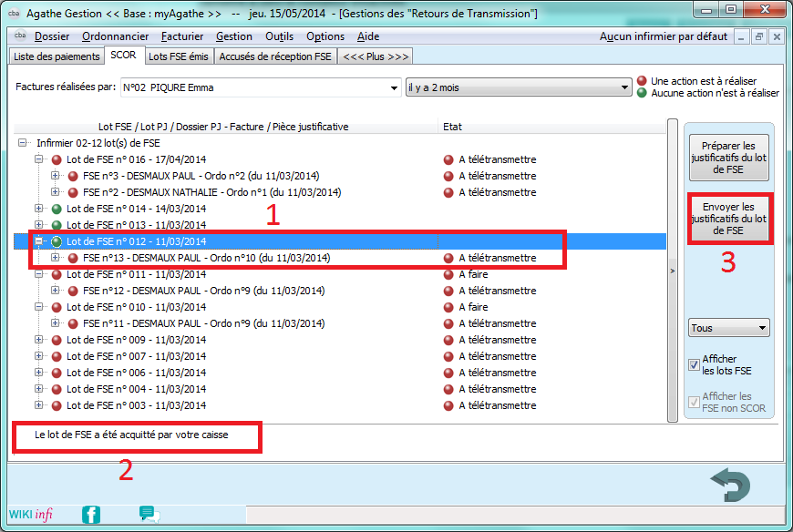Click 'Le lot de FSE a été acquitté' message

(131, 435)
